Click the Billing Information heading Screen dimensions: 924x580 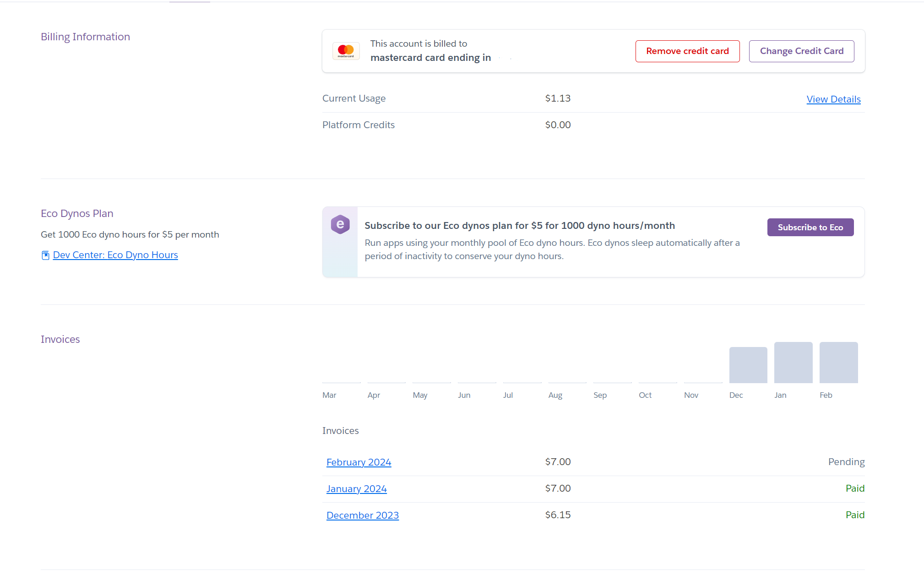point(85,37)
